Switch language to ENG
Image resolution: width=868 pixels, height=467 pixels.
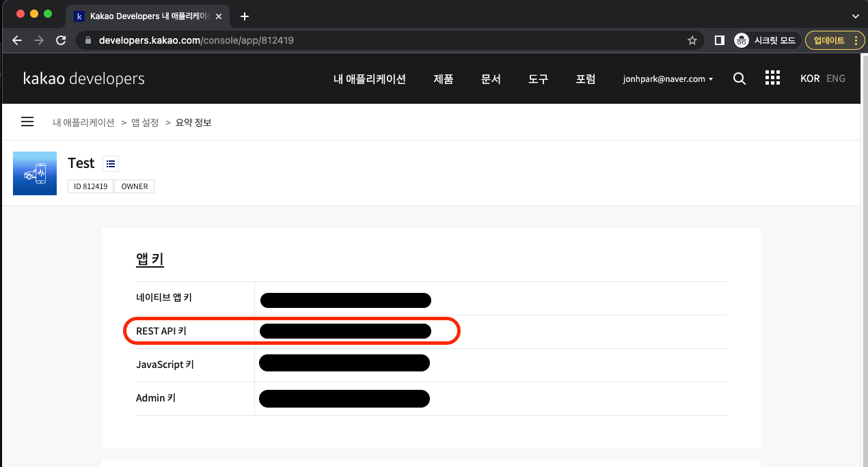[x=836, y=79]
